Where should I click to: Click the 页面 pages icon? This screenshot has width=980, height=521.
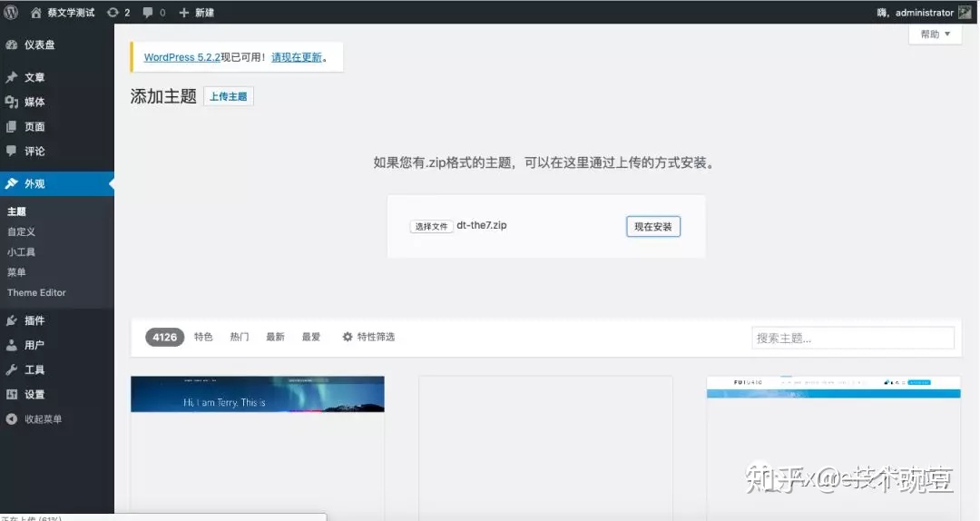coord(11,126)
